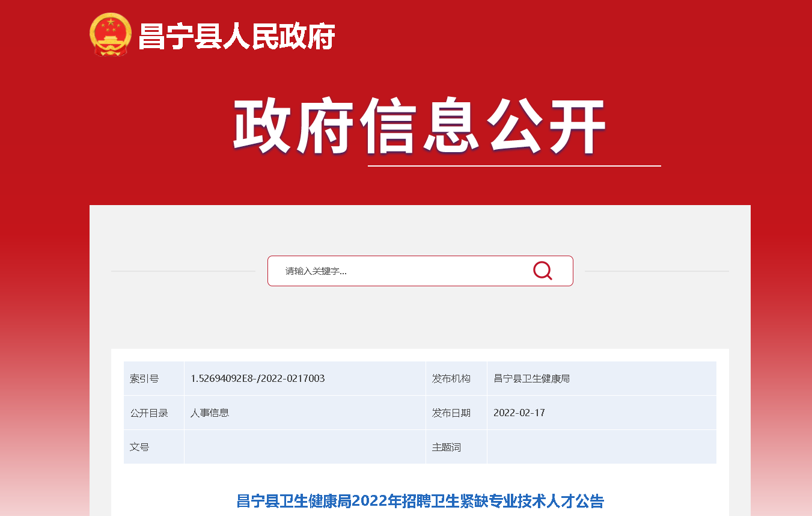Image resolution: width=812 pixels, height=516 pixels.
Task: Select the index number 1.52694092E8-/2022-0217003
Action: 257,379
